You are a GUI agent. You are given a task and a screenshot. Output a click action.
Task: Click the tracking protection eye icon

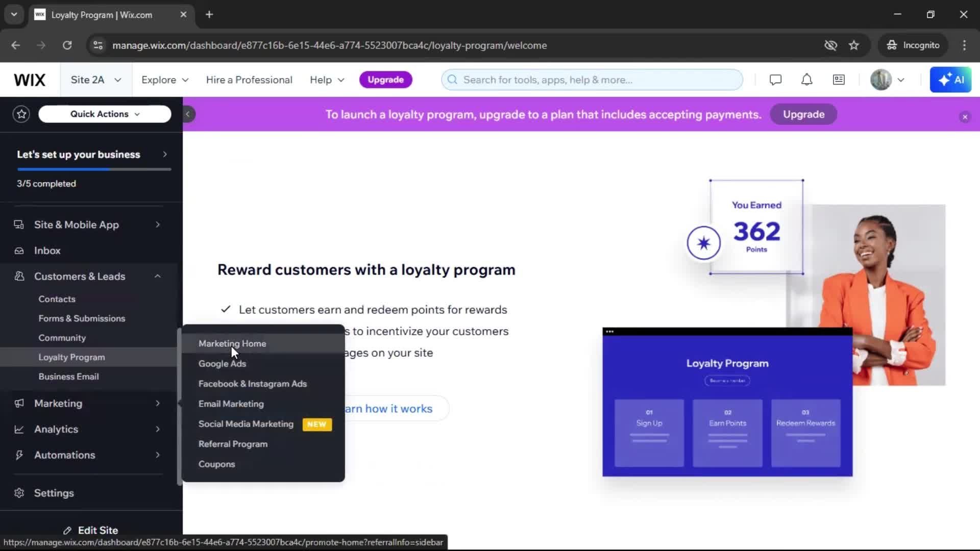pyautogui.click(x=830, y=45)
